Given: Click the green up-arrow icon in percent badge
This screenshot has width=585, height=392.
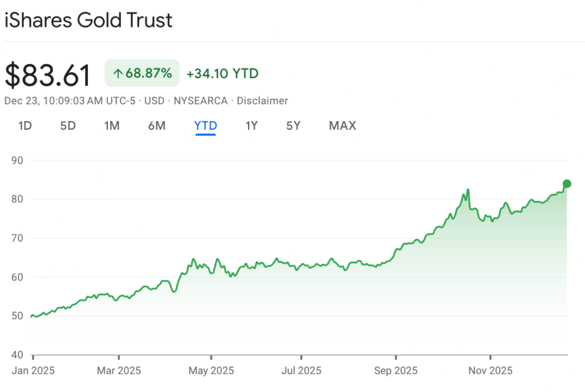Looking at the screenshot, I should 118,74.
